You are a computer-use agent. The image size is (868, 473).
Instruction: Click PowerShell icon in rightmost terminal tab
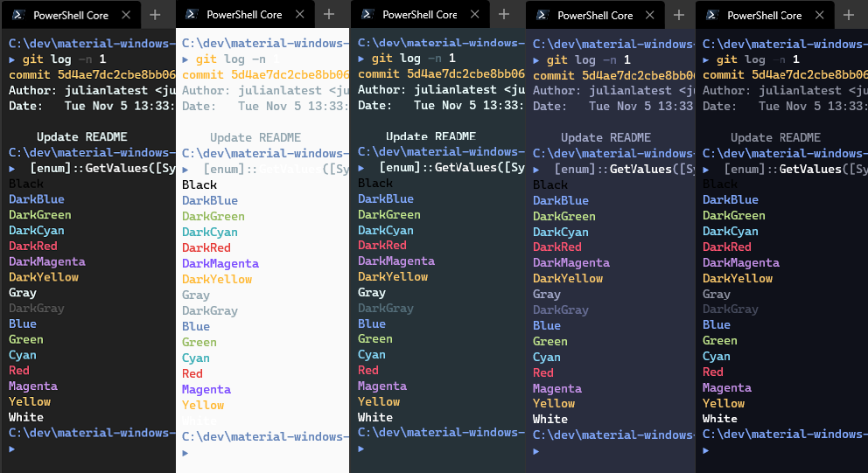pos(712,15)
